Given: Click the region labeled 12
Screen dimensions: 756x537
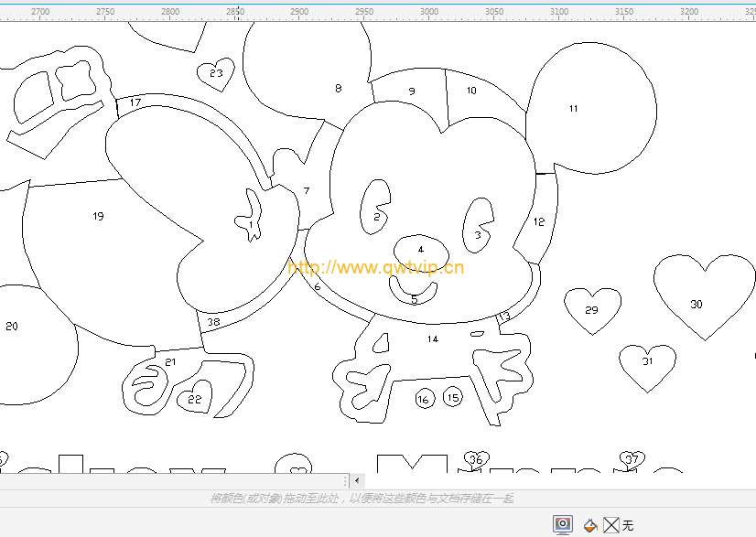Looking at the screenshot, I should 538,221.
